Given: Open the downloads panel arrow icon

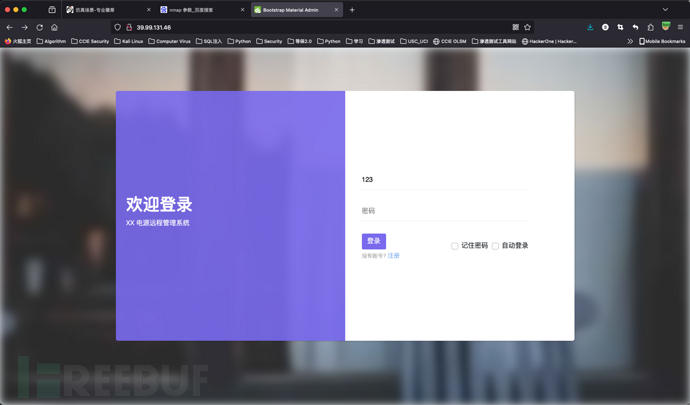Looking at the screenshot, I should coord(590,27).
